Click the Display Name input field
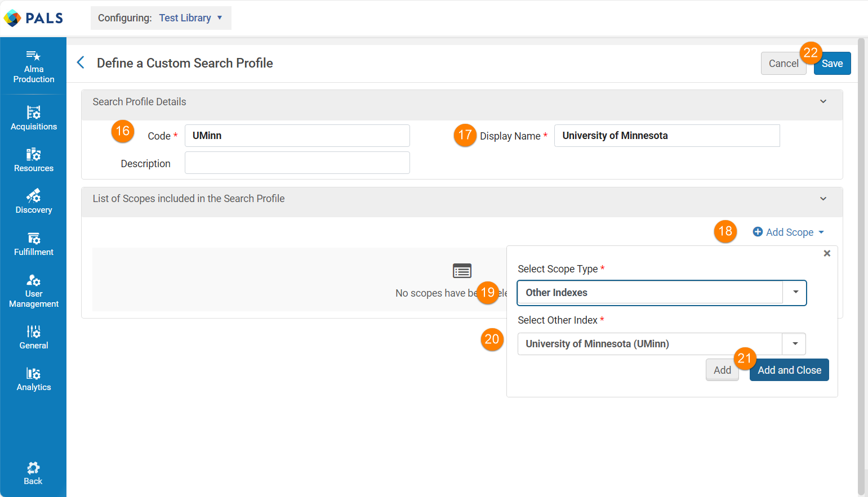This screenshot has height=497, width=868. 667,136
